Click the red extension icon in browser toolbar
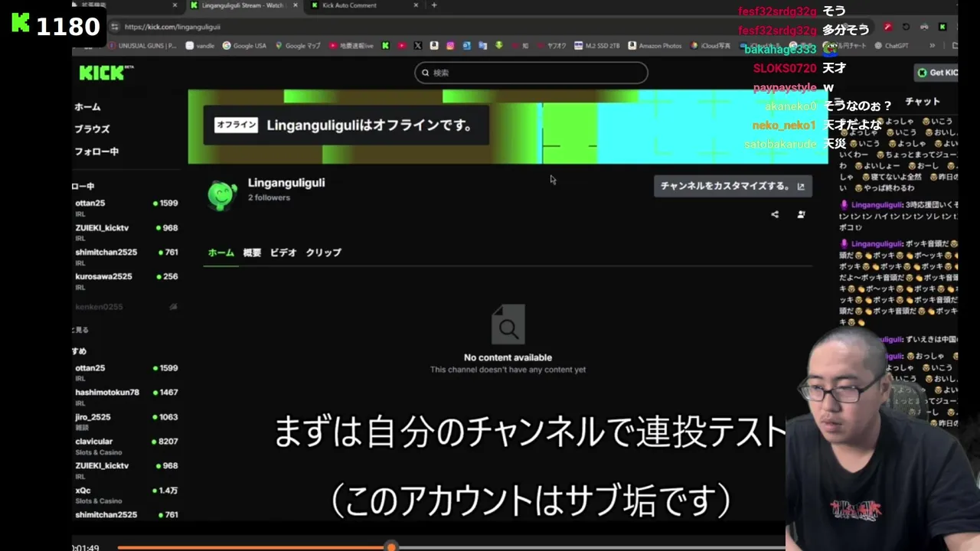 pyautogui.click(x=887, y=27)
